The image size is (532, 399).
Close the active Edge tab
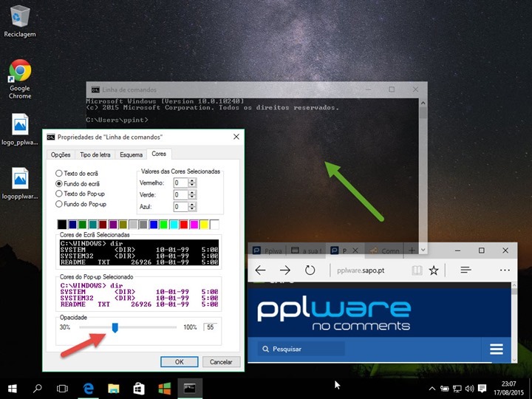pyautogui.click(x=355, y=250)
